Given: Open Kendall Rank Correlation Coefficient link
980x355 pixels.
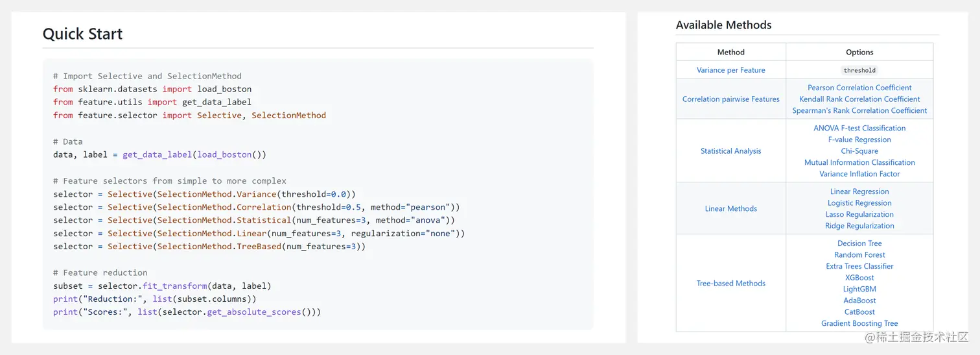Looking at the screenshot, I should 859,99.
